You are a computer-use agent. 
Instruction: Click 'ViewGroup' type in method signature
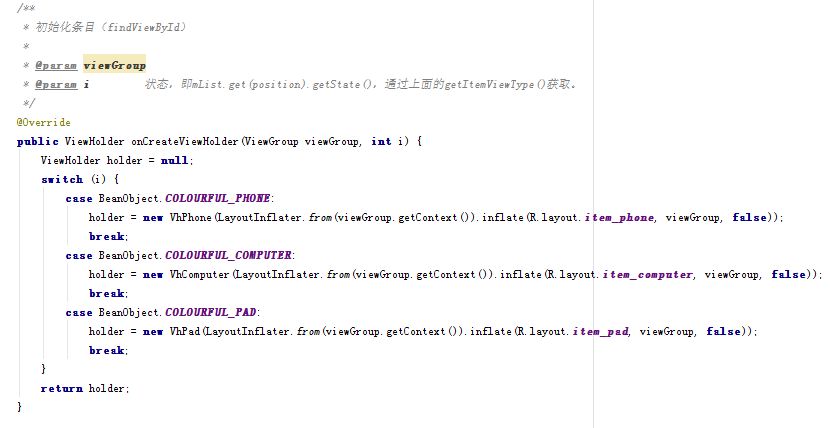(x=272, y=142)
